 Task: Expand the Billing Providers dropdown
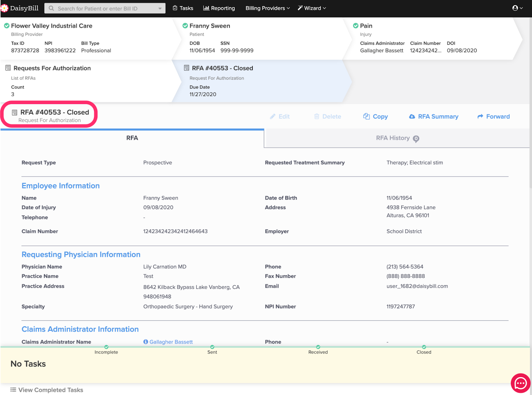click(267, 8)
